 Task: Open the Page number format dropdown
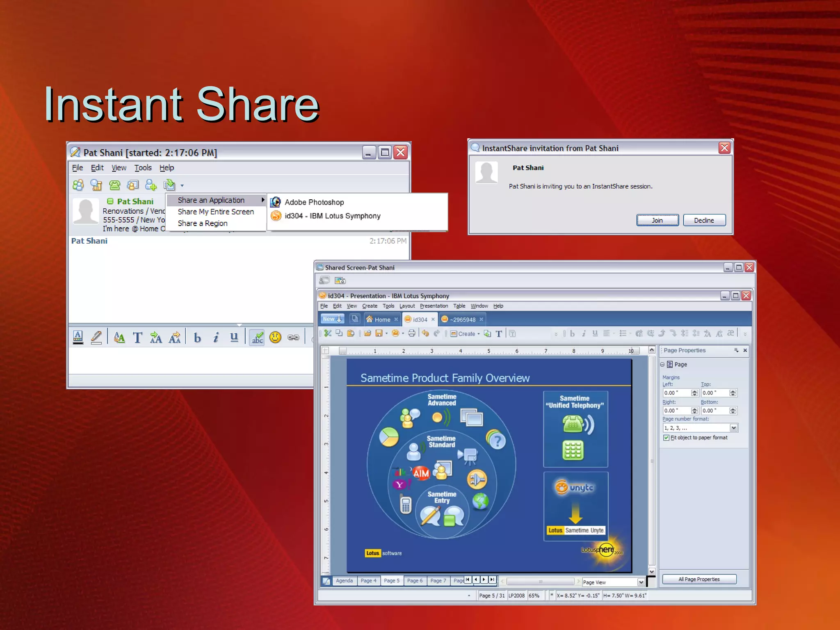tap(733, 428)
